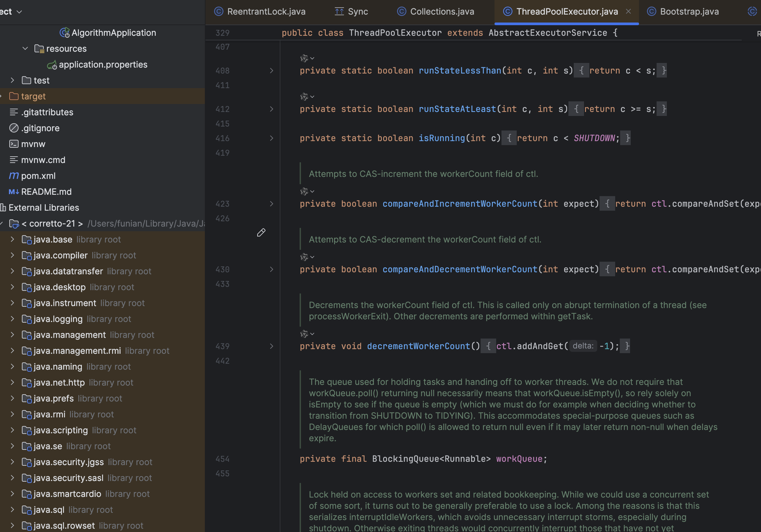Click the terminal icon beside mvnw

[x=14, y=144]
